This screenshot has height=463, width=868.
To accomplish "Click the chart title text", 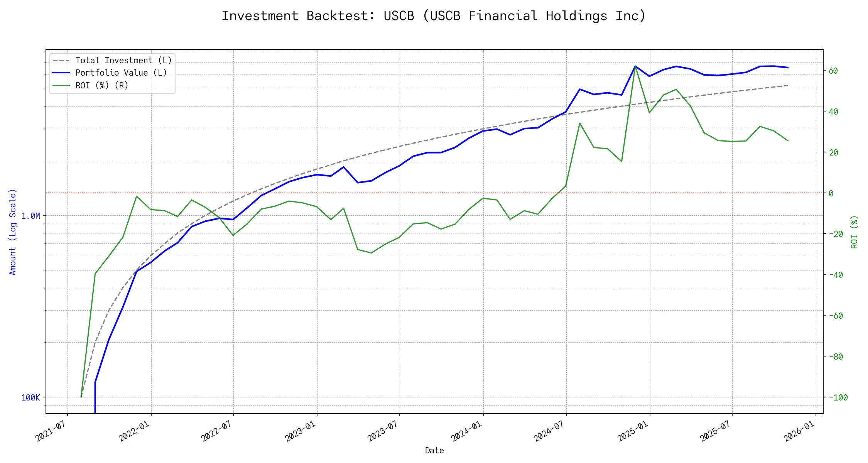I will point(434,16).
